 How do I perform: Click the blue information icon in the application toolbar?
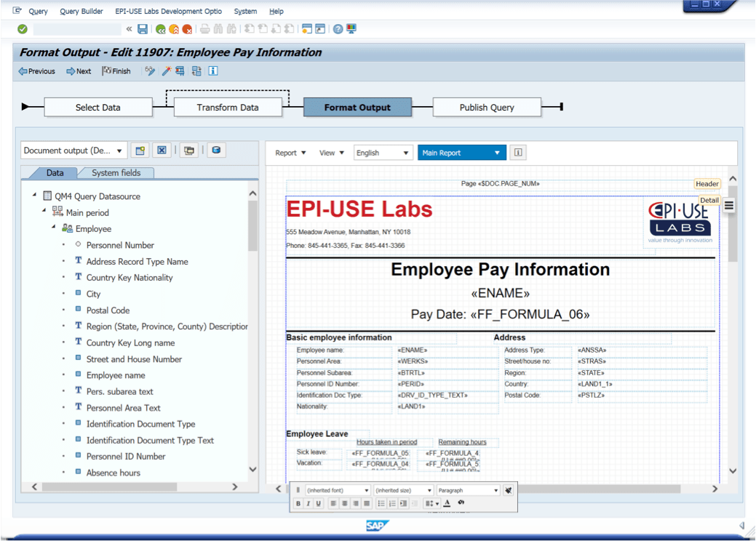point(212,71)
